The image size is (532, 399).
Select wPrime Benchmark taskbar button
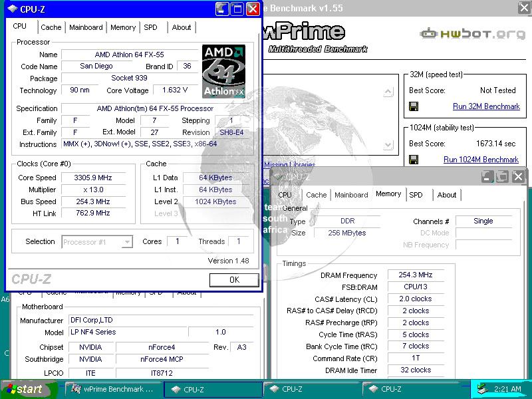click(113, 389)
